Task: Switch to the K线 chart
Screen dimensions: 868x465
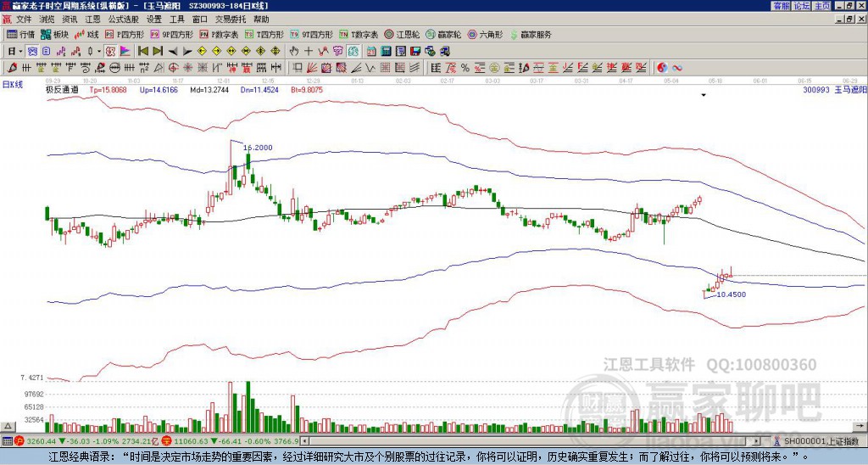Action: (86, 34)
